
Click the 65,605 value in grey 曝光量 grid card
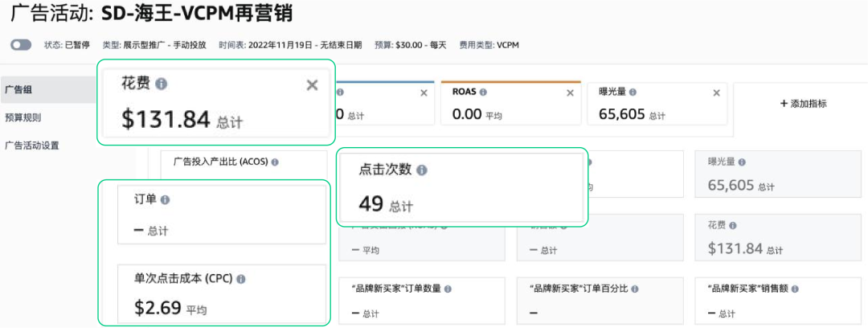pos(731,185)
